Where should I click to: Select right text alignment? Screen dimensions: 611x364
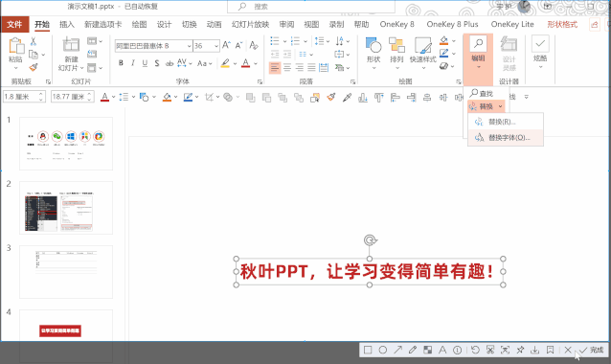click(x=299, y=68)
